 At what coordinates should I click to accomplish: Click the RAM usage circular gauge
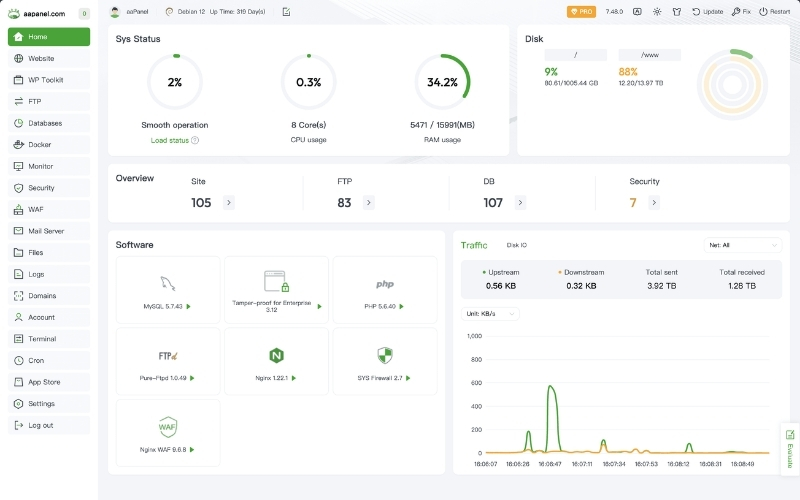442,82
